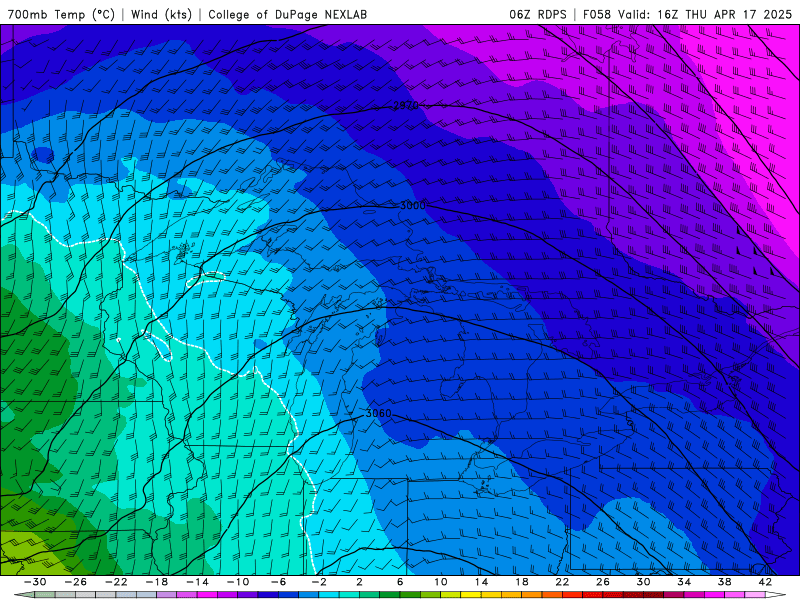
Task: Click the 30 color scale label
Action: [x=643, y=582]
